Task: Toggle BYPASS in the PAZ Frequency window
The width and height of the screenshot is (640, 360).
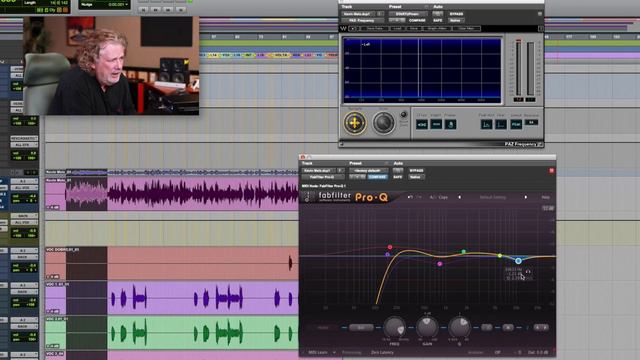Action: 456,14
